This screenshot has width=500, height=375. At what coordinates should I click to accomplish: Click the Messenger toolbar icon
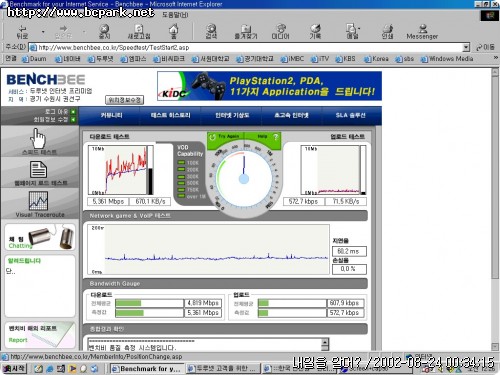422,32
